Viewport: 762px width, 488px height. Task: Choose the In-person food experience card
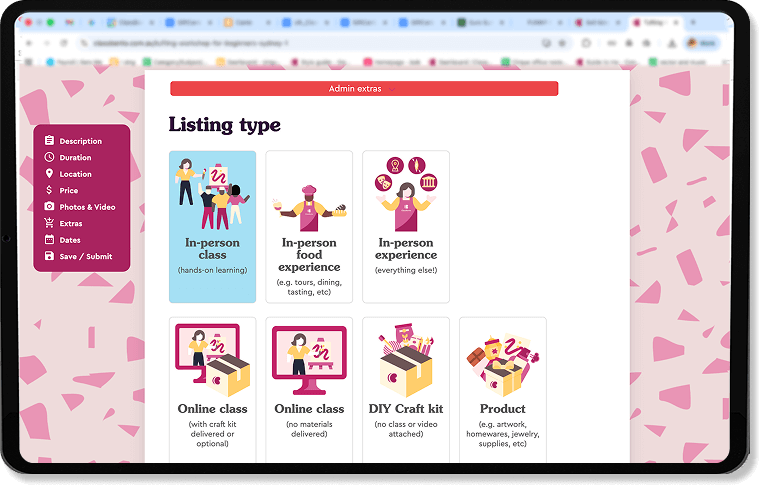[x=309, y=226]
